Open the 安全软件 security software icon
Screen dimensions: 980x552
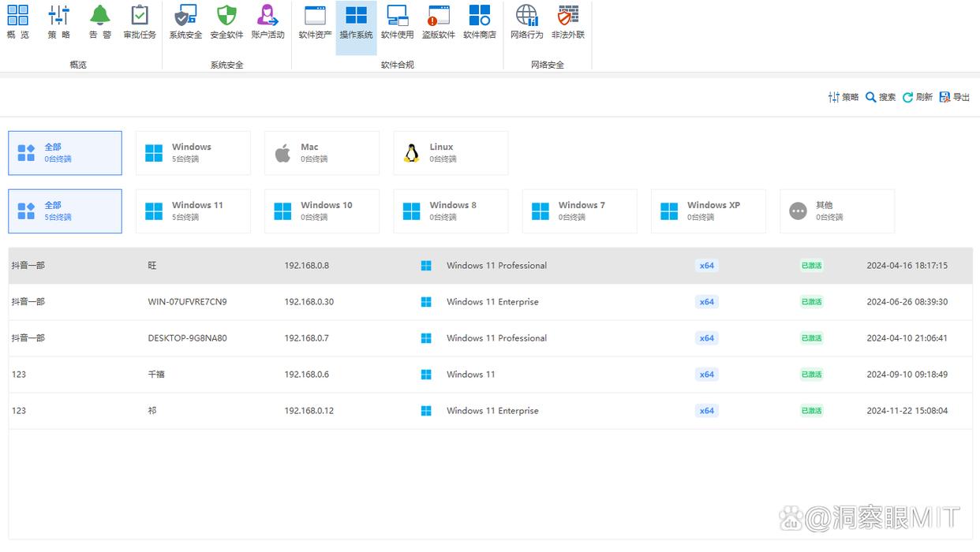226,22
